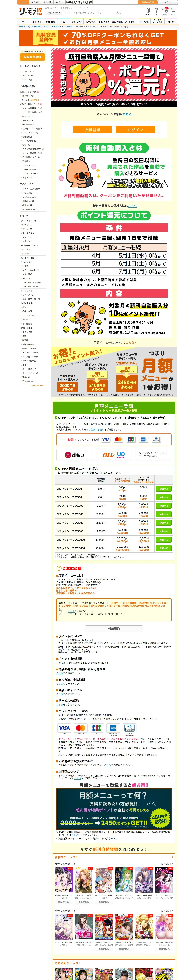Click the SALE特集 breadcrumb link
The width and height of the screenshot is (196, 980).
coord(67,27)
